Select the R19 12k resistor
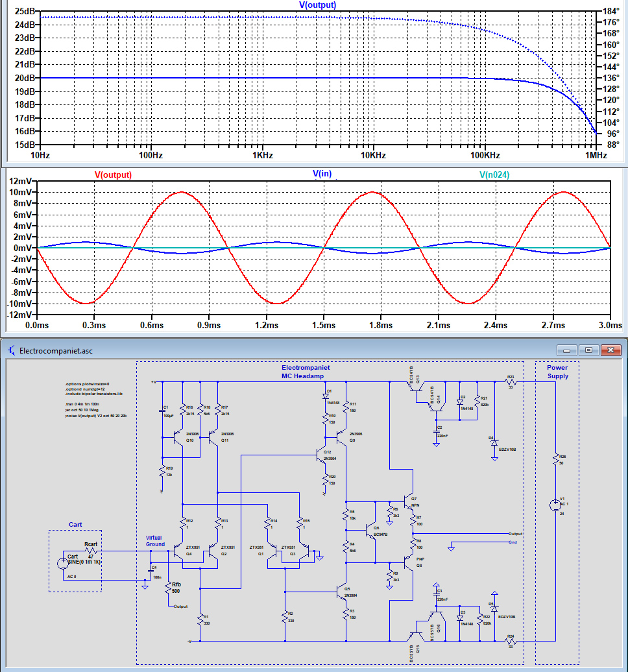The image size is (628, 672). (162, 472)
